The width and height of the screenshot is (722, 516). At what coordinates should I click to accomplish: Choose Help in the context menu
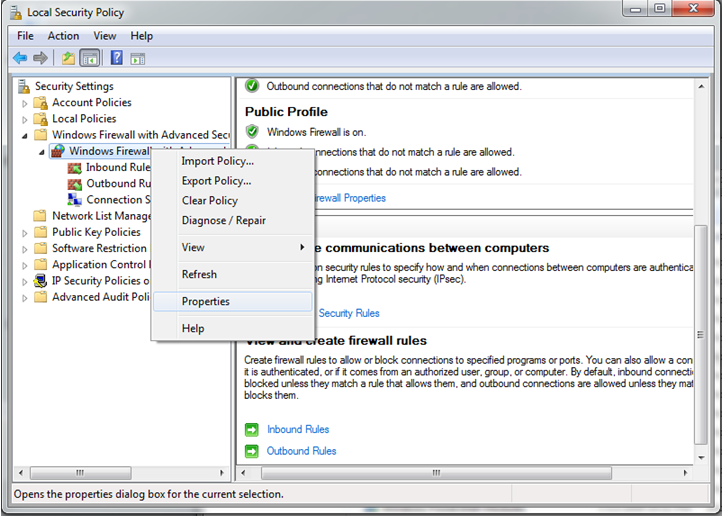[233, 329]
